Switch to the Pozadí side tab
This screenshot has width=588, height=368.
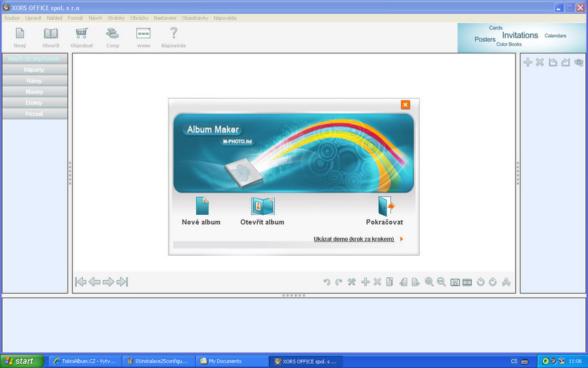34,114
